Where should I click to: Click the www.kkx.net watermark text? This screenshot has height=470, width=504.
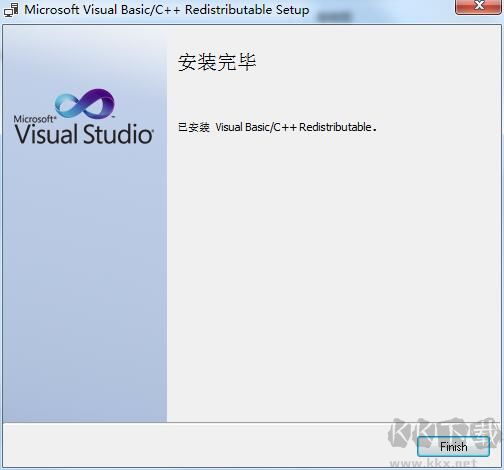[x=433, y=463]
